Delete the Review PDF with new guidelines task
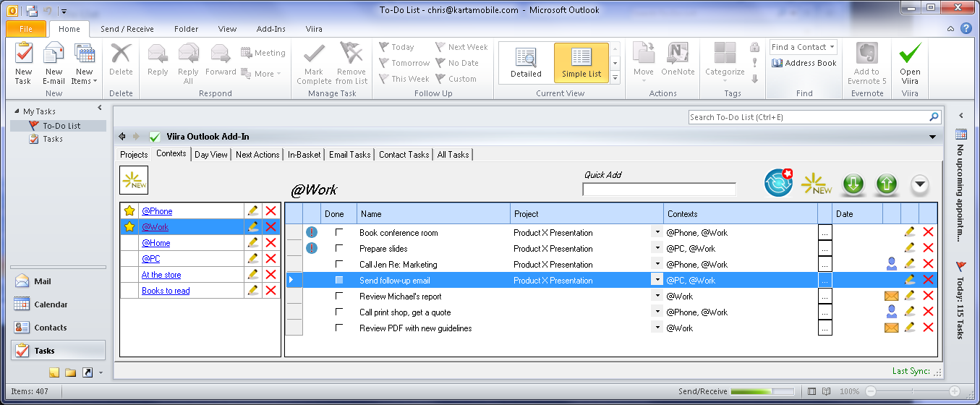 point(929,328)
